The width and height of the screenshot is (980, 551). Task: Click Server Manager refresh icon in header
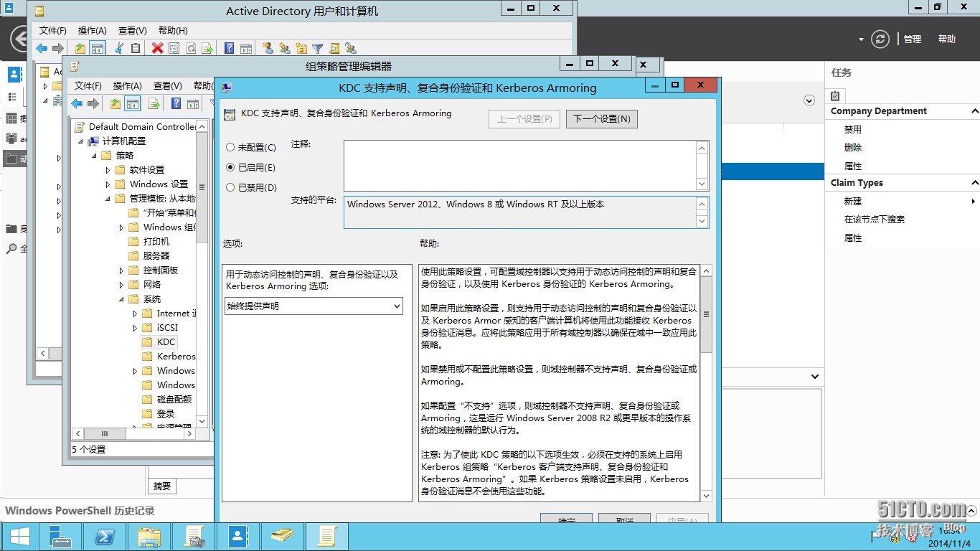coord(880,39)
